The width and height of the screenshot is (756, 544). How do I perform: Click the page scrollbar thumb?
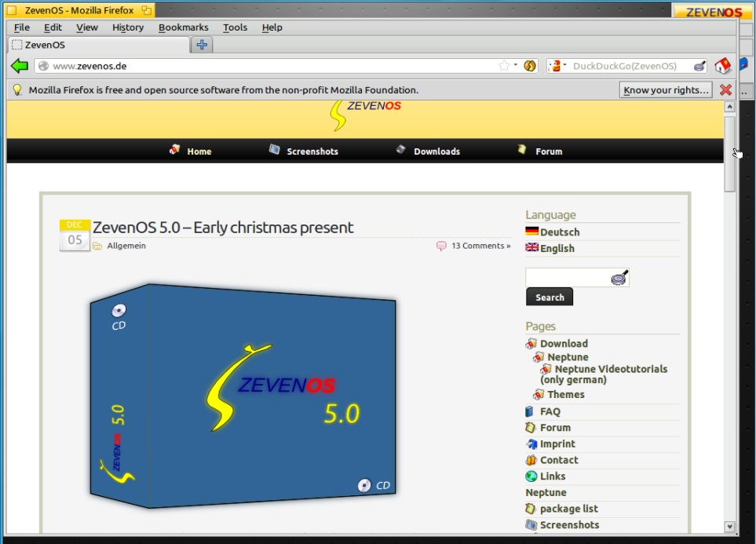click(730, 155)
